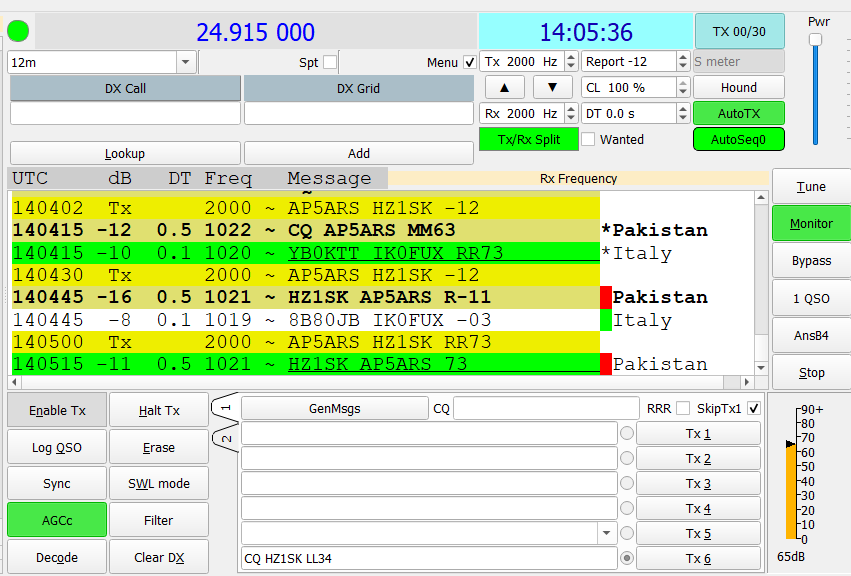Toggle the Spt checkbox
The width and height of the screenshot is (851, 576).
point(330,62)
